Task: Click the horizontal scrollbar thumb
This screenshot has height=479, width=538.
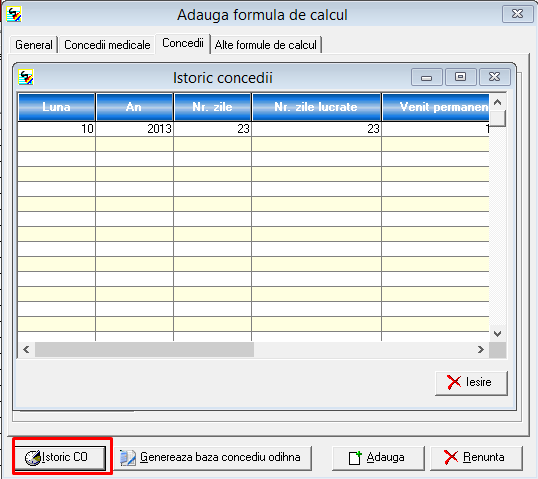Action: pos(144,350)
